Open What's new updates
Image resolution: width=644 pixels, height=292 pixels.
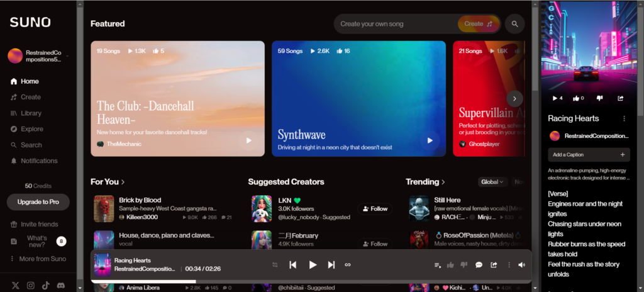click(x=38, y=242)
